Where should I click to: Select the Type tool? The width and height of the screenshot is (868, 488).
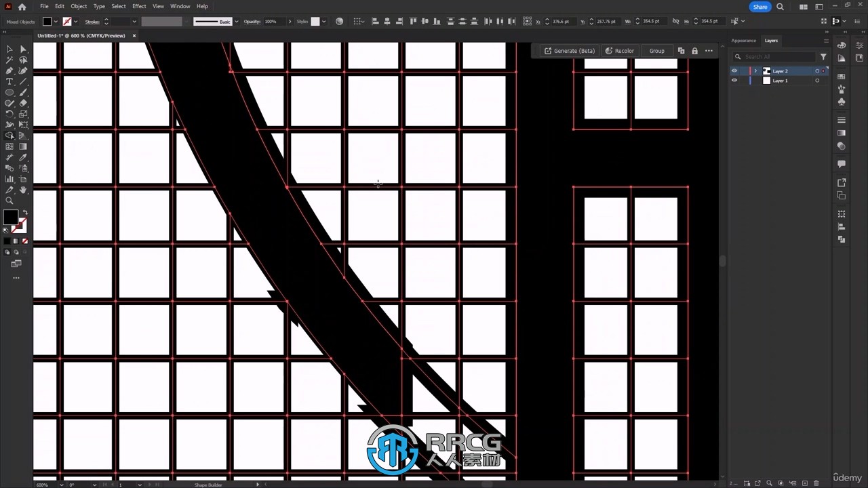point(9,81)
